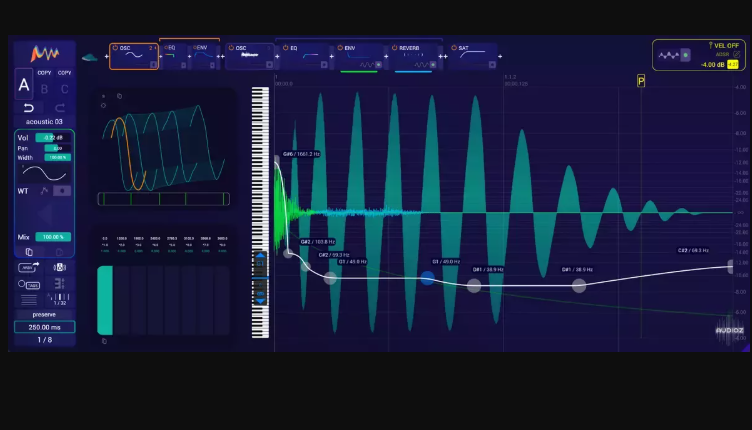
Task: Click the first teal harmonic bar
Action: pyautogui.click(x=105, y=301)
